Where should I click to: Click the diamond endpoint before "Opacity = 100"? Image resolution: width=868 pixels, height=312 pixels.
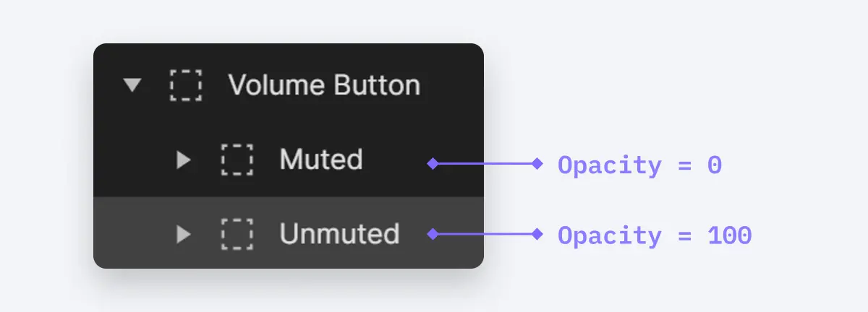coord(537,234)
